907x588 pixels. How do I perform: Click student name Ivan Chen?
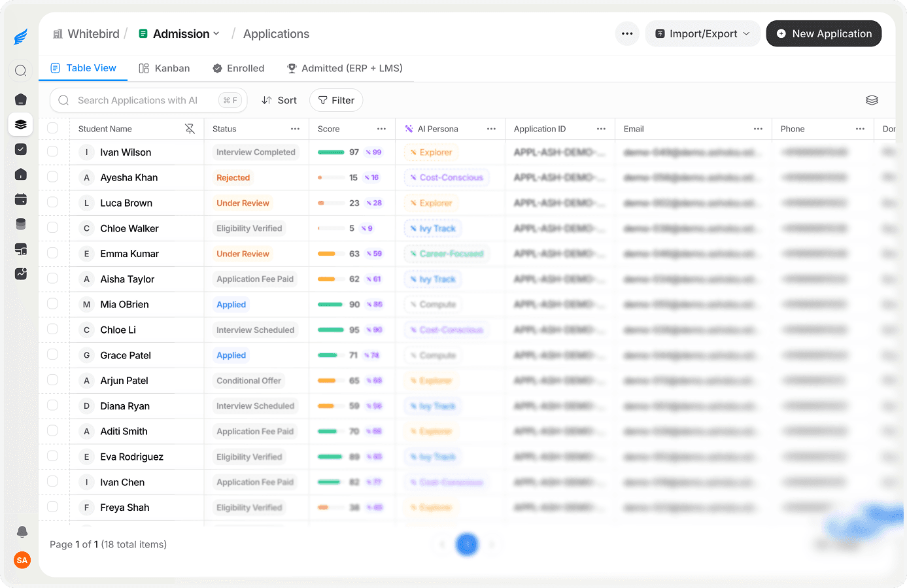point(122,482)
